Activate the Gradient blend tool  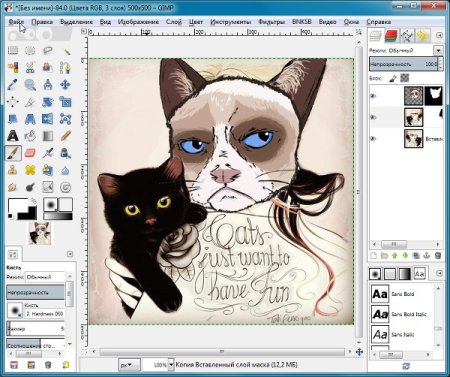(48, 136)
